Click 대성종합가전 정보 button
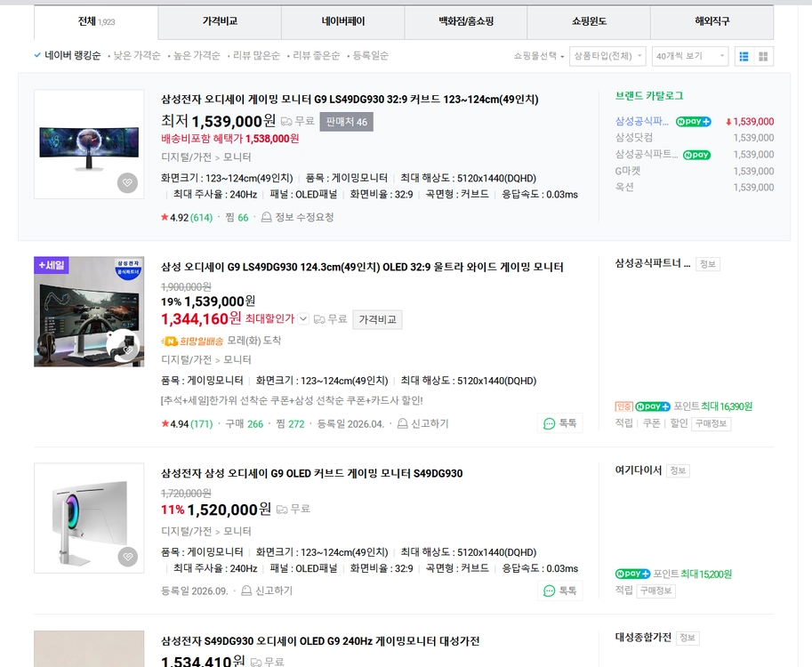The image size is (812, 667). click(x=687, y=638)
